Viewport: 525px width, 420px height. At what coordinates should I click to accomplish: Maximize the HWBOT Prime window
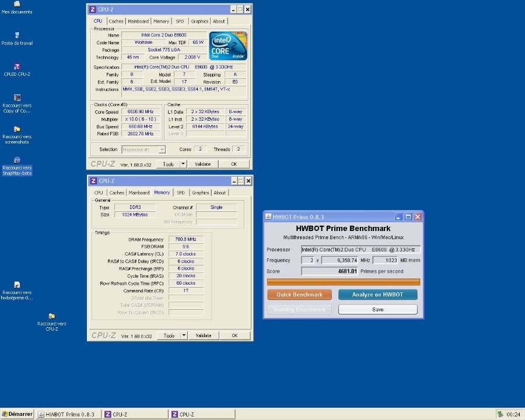pyautogui.click(x=408, y=217)
